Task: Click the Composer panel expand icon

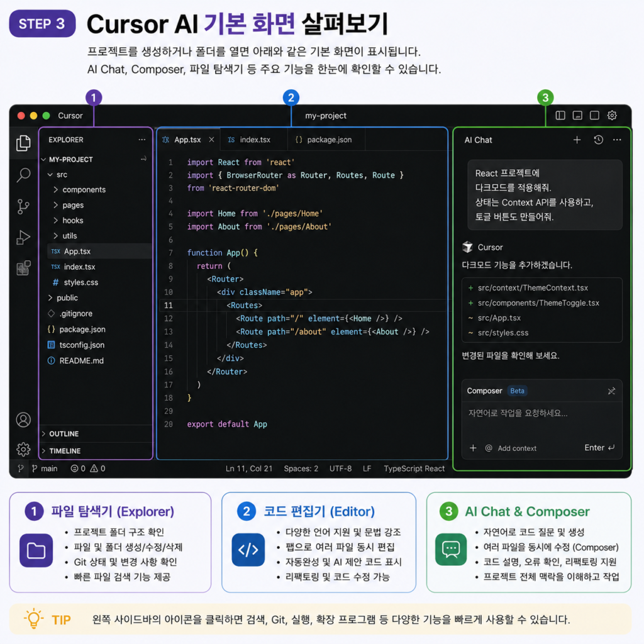Action: coord(611,391)
